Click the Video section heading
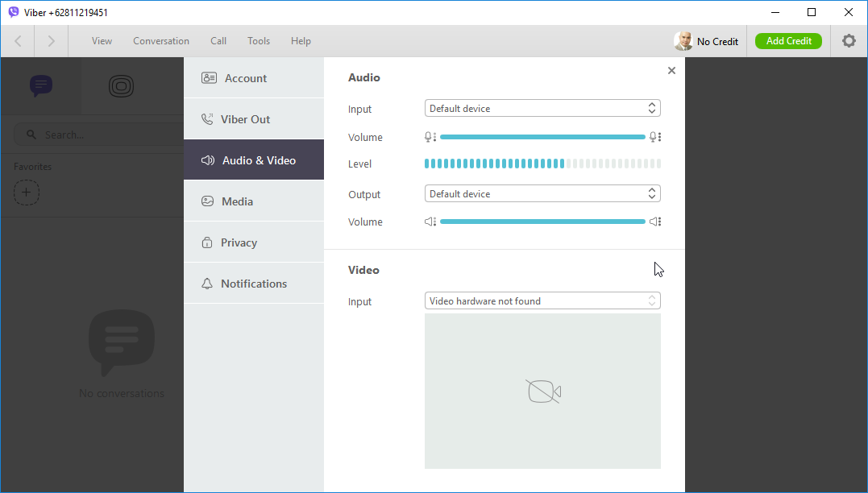868x493 pixels. tap(363, 270)
